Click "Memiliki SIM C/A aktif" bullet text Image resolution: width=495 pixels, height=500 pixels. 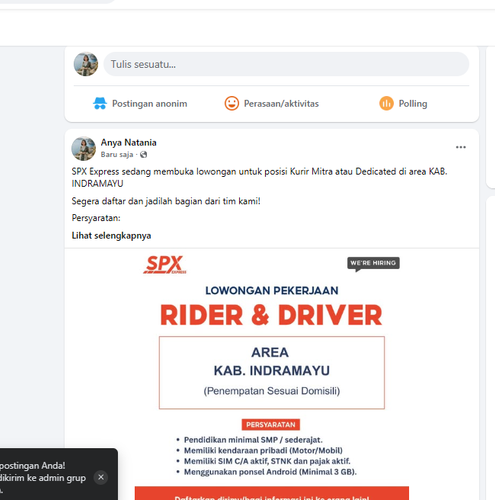267,461
